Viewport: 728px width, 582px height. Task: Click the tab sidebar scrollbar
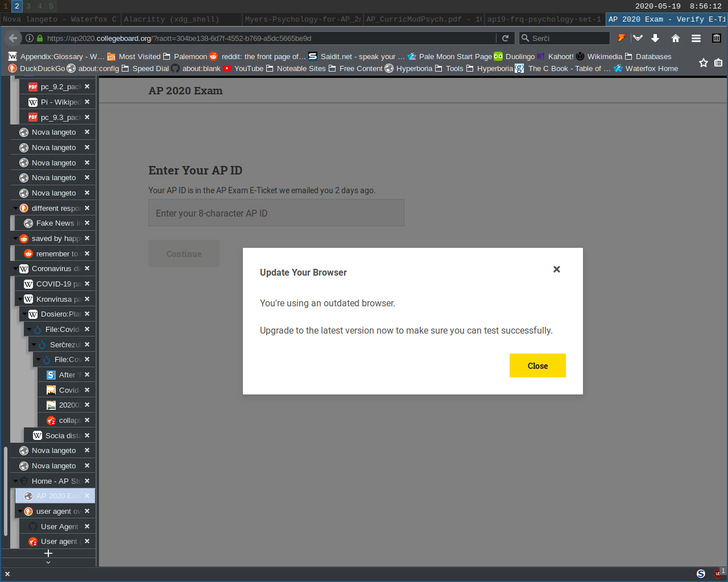(x=6, y=492)
